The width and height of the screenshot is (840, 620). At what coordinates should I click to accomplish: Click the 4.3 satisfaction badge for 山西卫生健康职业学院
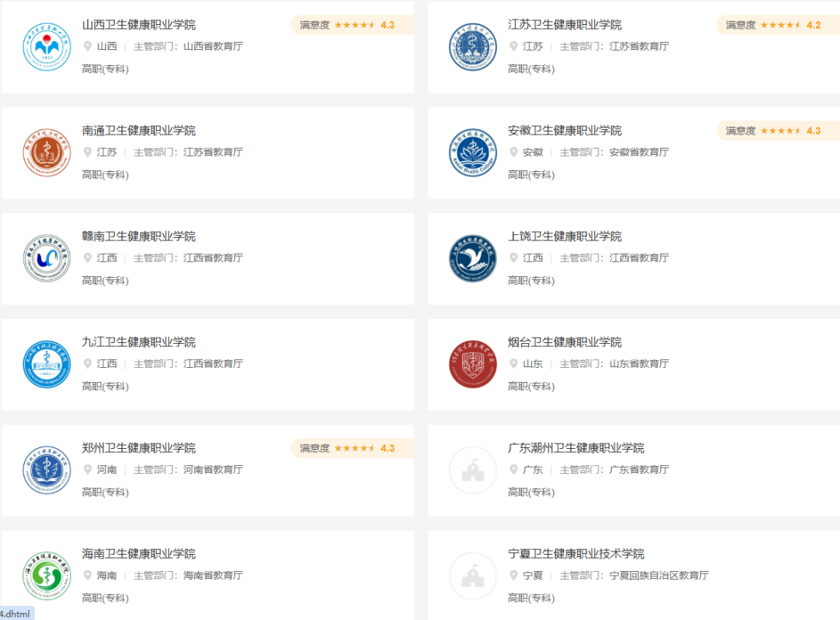352,25
